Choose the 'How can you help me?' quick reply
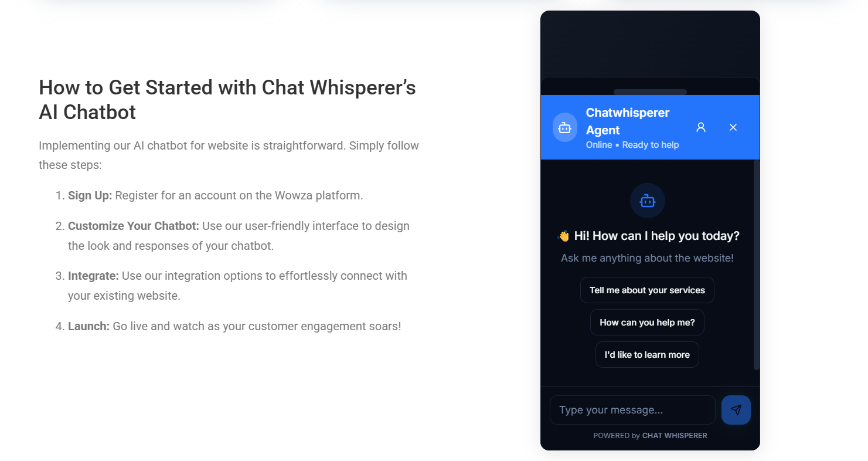This screenshot has width=868, height=461. click(647, 322)
